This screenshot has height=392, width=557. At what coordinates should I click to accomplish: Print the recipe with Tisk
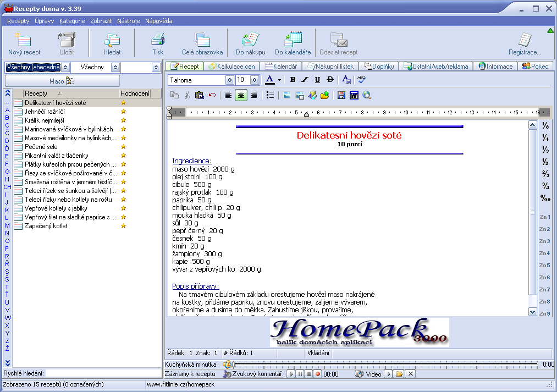(x=158, y=43)
